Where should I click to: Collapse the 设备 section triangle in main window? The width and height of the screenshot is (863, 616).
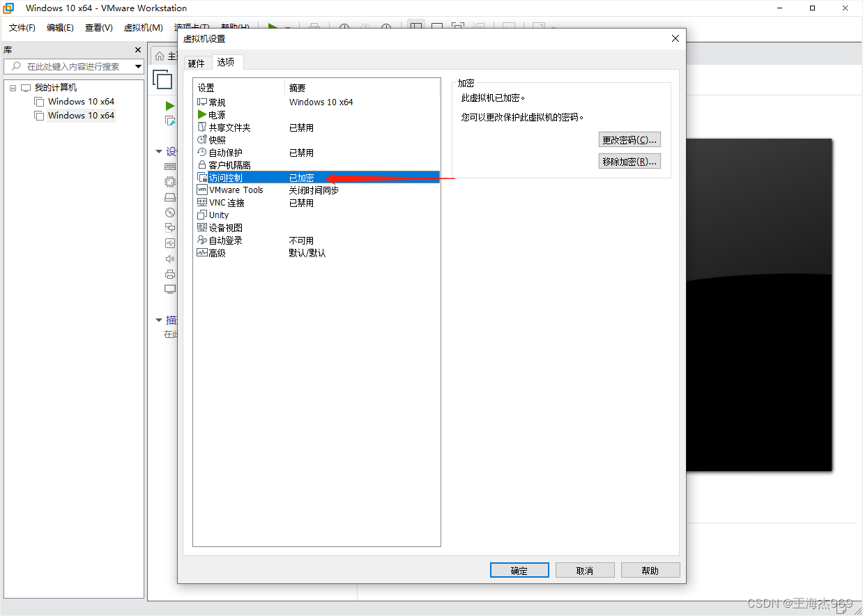(x=158, y=151)
